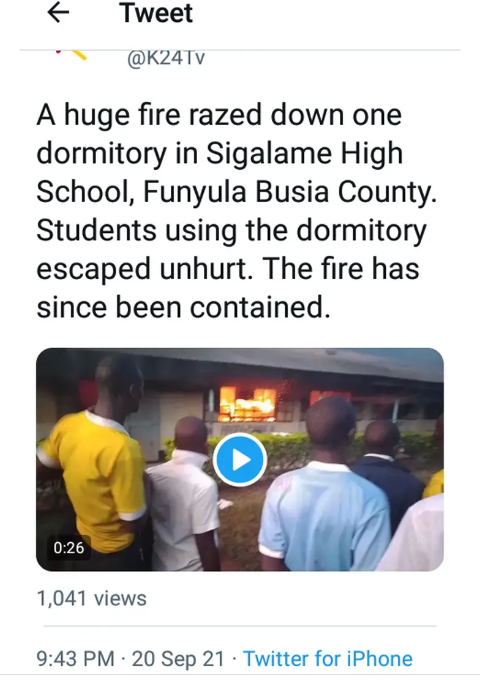This screenshot has width=480, height=684.
Task: Click the Tweet header title
Action: tap(156, 13)
